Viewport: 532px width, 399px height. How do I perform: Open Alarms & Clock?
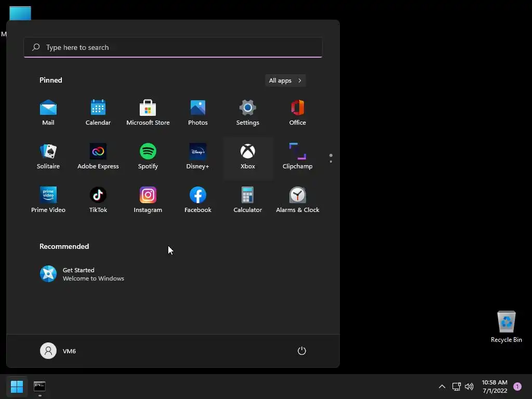click(x=298, y=200)
